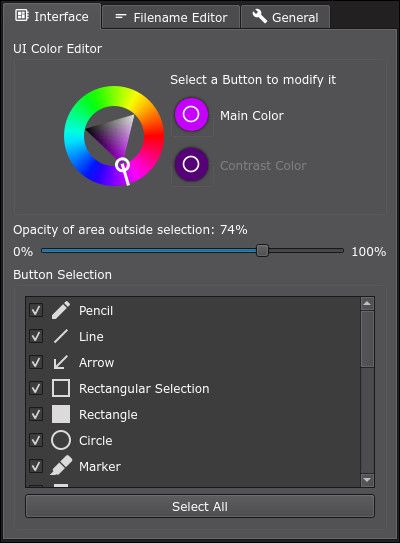Click the Rectangular Selection row label
Image resolution: width=400 pixels, height=543 pixels.
click(x=144, y=389)
